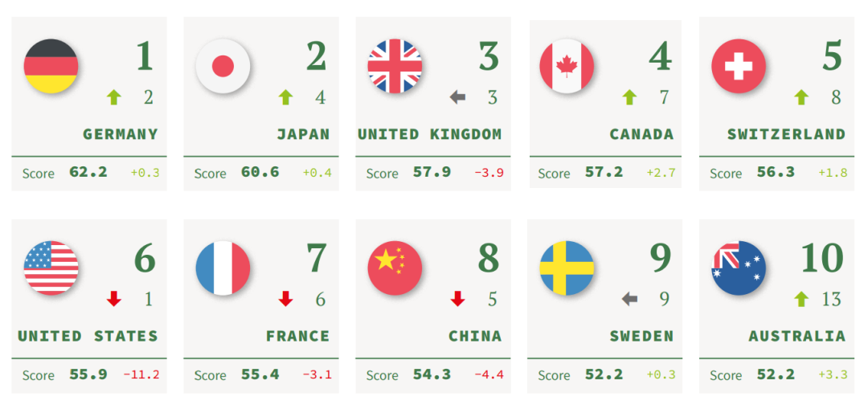Select the France tricolor flag
The image size is (868, 405).
click(x=223, y=268)
